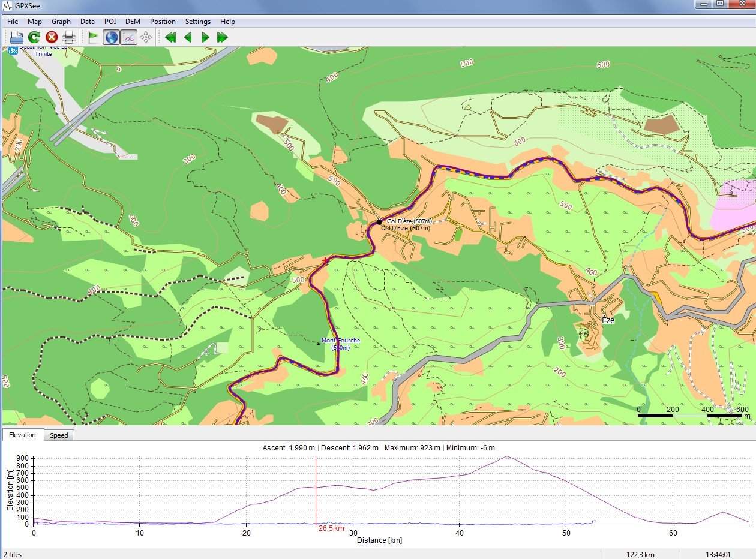Go to the next file with the right arrow
Screen dimensions: 756x559
click(x=205, y=37)
